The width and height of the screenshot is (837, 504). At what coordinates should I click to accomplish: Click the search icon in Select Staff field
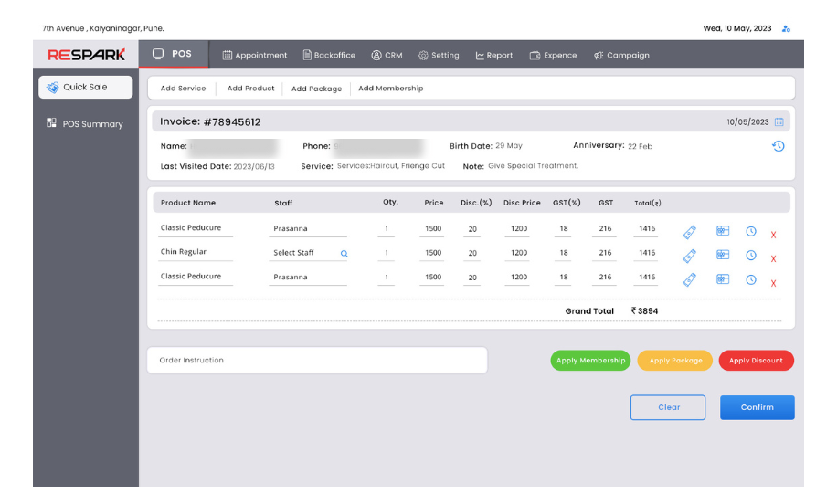click(344, 254)
